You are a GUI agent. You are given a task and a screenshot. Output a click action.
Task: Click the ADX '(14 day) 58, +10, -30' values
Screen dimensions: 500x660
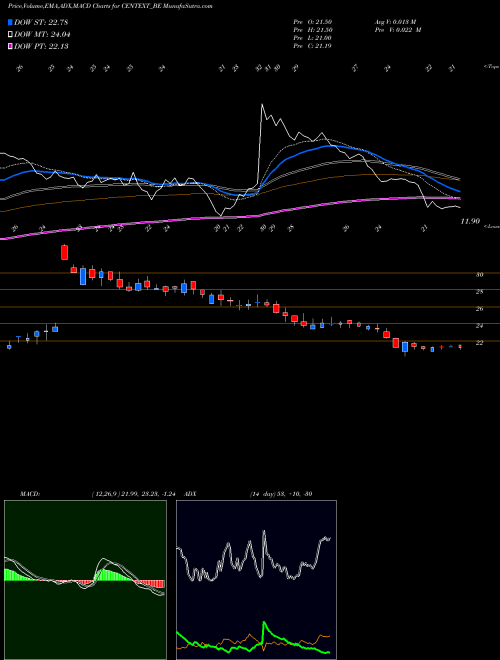click(281, 494)
